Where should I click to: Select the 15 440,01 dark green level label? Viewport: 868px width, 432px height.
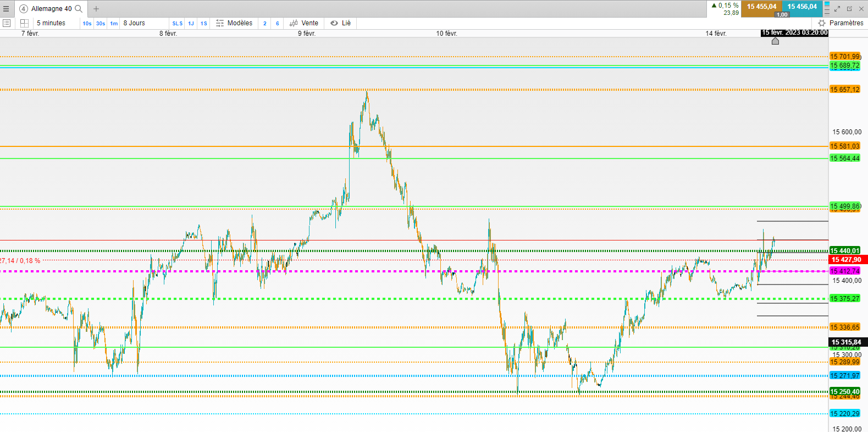point(845,251)
